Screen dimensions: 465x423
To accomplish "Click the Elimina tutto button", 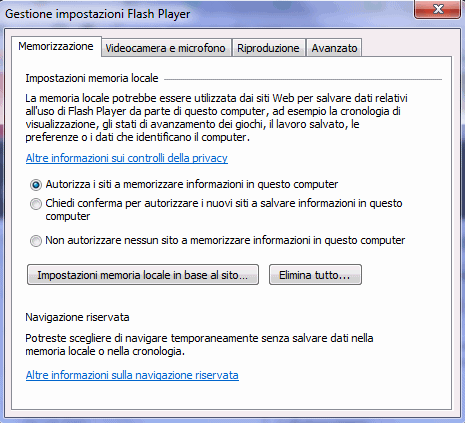I will click(315, 275).
